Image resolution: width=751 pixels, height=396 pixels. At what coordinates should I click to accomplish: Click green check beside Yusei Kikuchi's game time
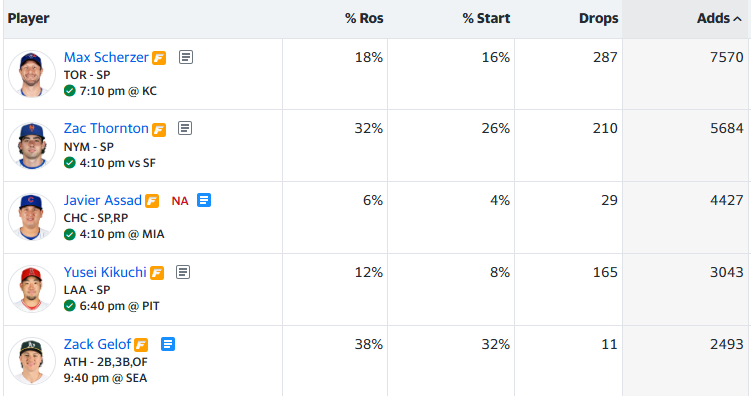point(69,306)
